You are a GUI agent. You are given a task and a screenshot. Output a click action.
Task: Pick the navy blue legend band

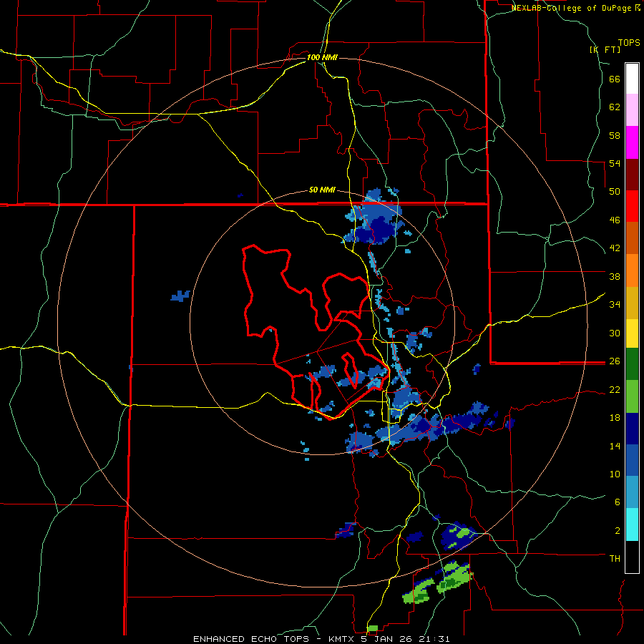632,429
